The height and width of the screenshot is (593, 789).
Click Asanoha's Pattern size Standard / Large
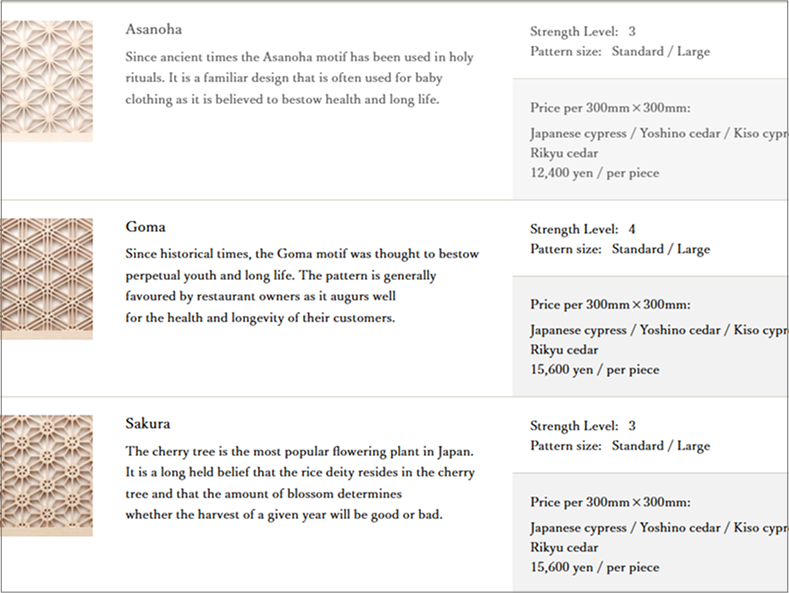coord(620,51)
